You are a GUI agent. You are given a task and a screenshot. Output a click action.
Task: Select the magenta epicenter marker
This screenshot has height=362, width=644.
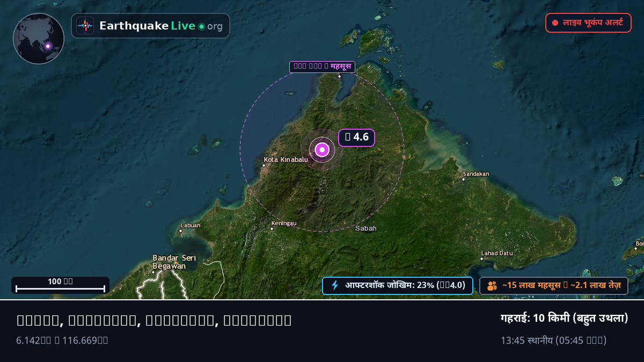[322, 150]
